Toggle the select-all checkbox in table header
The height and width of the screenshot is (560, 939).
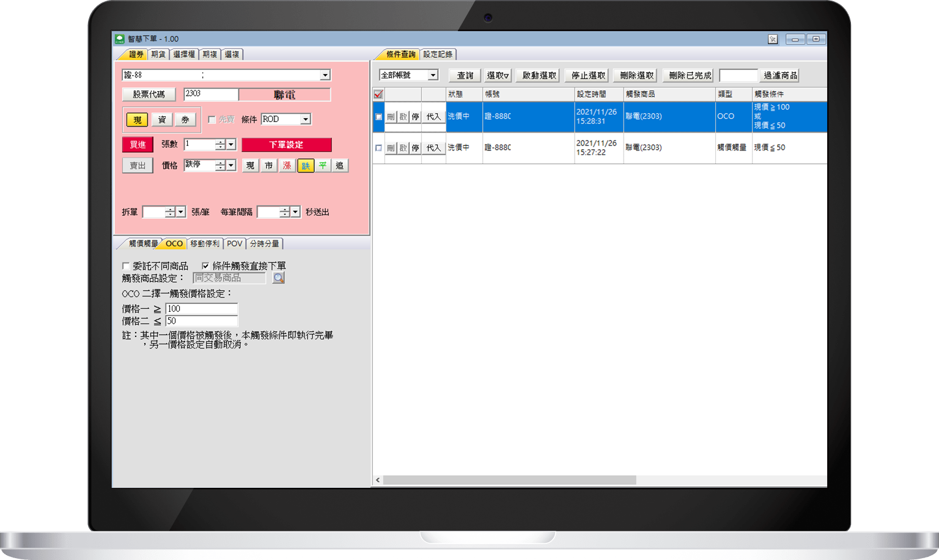point(378,94)
